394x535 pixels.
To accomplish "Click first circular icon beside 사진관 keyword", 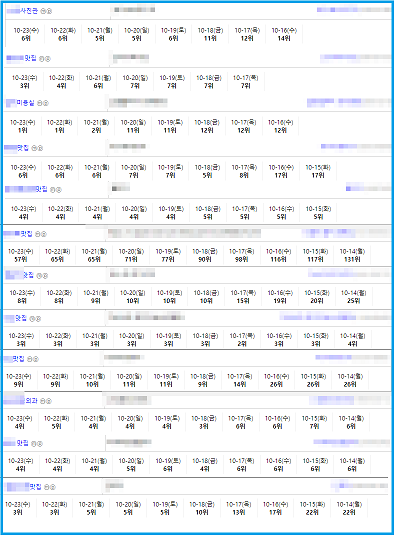I will (x=43, y=11).
